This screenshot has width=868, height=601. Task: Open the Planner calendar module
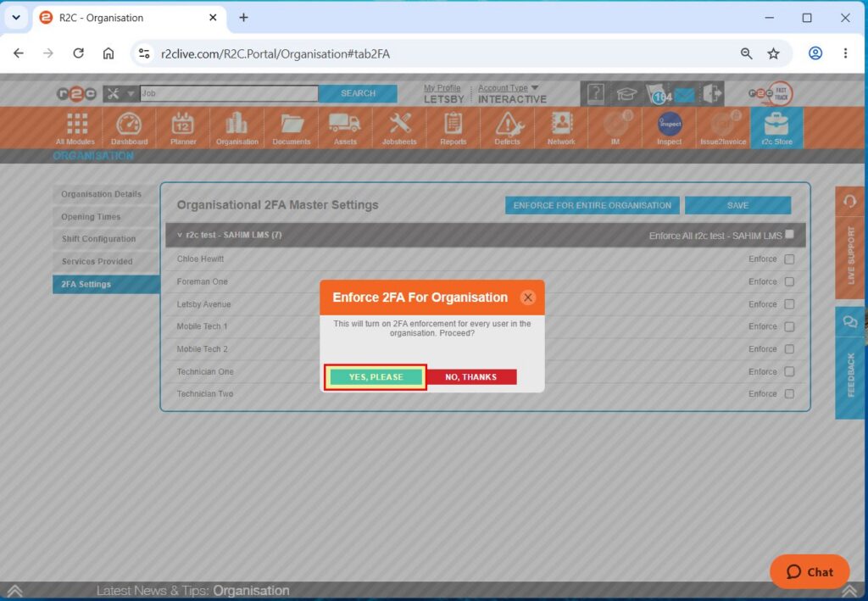(183, 128)
